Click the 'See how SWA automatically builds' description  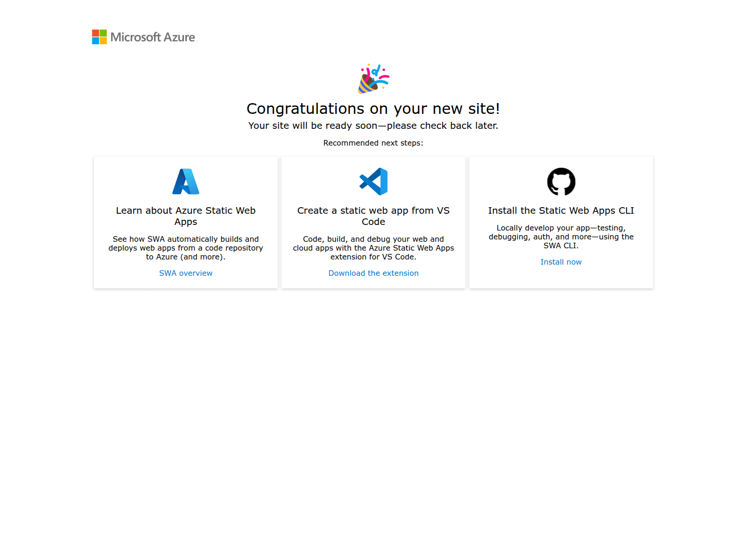(x=186, y=248)
